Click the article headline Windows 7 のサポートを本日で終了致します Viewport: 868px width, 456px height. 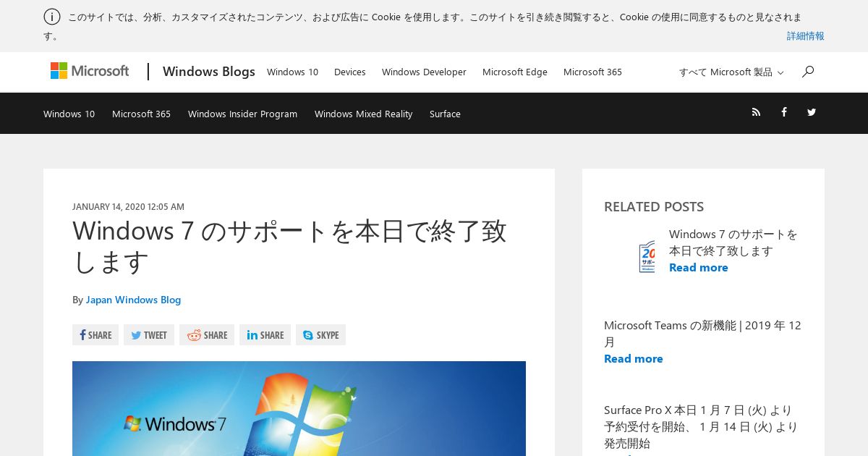point(289,247)
